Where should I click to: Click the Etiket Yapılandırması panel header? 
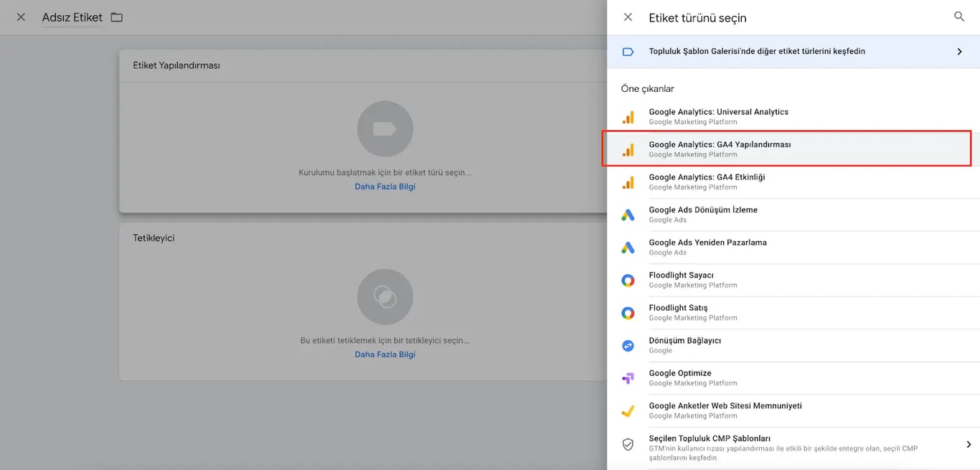[175, 65]
